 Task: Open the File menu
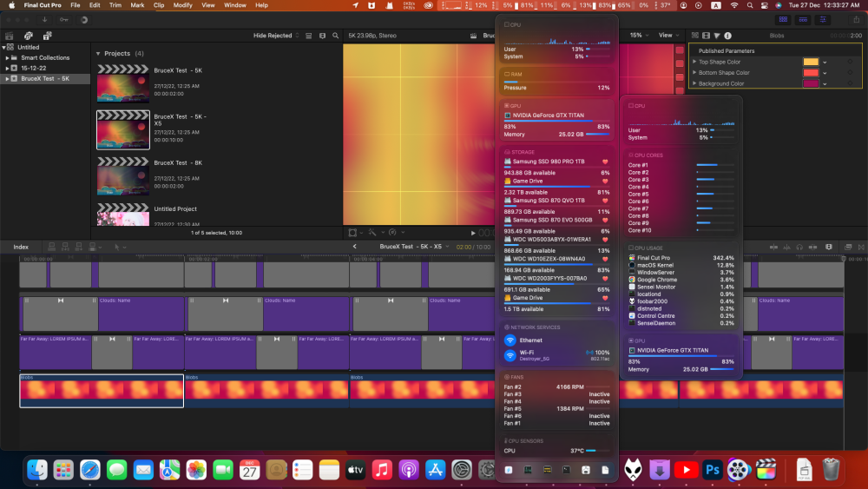76,5
